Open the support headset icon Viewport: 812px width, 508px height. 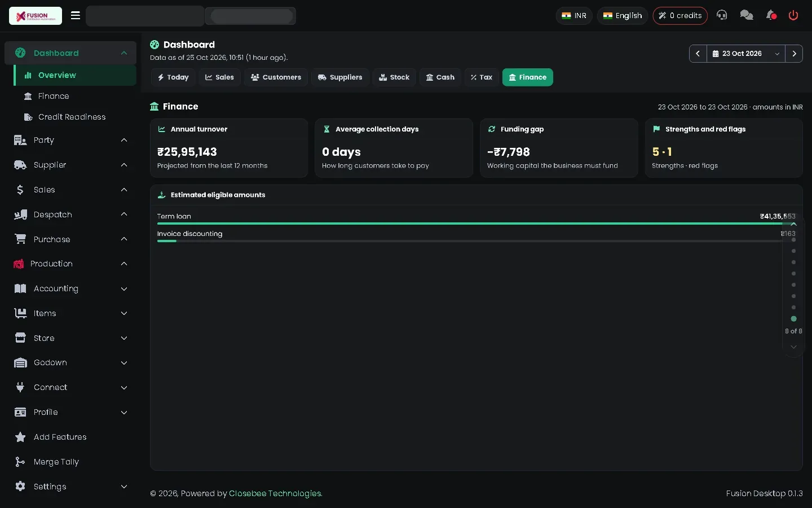(x=722, y=15)
